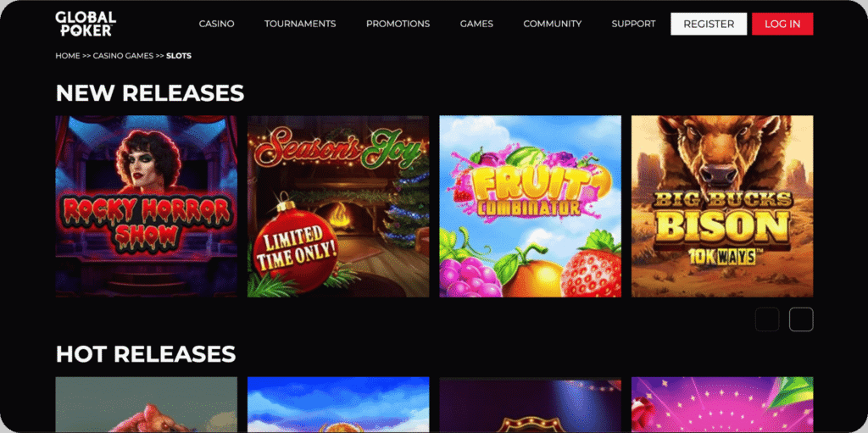Click the dimmed previous carousel box
This screenshot has width=868, height=433.
(767, 319)
